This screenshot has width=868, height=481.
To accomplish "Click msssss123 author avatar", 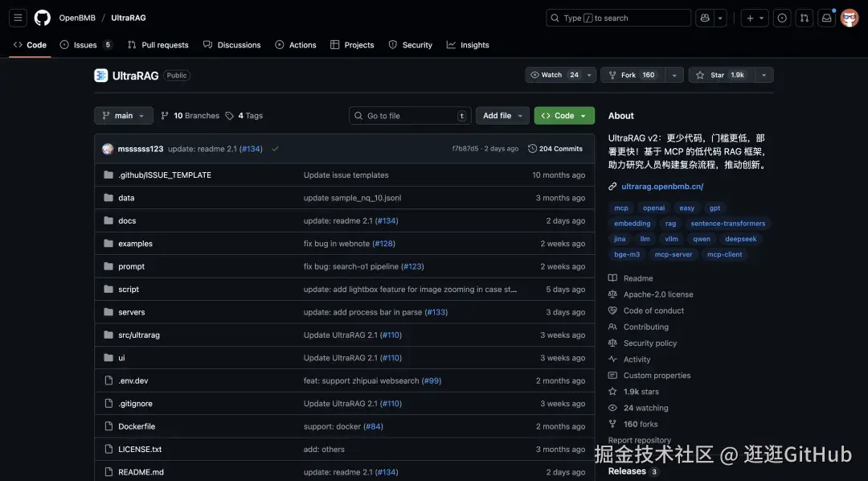I will (108, 149).
